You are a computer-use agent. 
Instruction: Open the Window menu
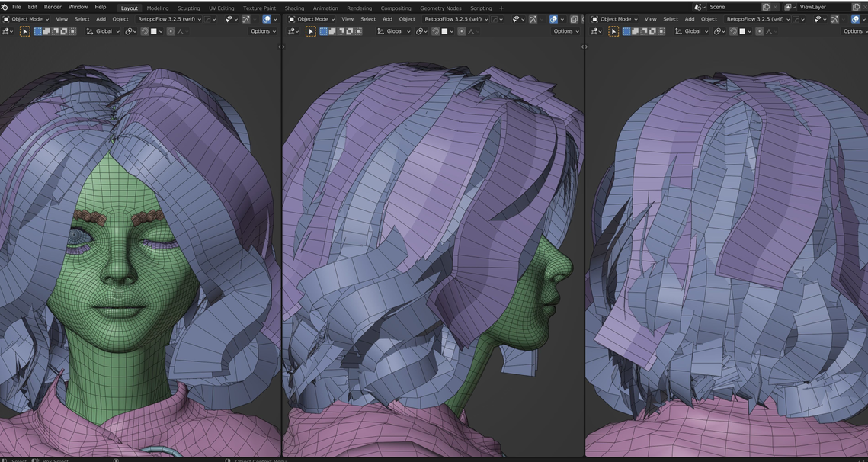78,7
